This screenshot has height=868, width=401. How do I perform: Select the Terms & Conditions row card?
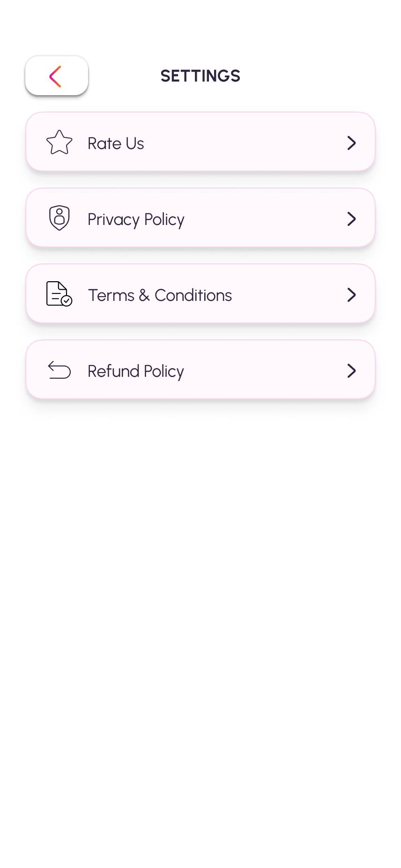(x=200, y=293)
